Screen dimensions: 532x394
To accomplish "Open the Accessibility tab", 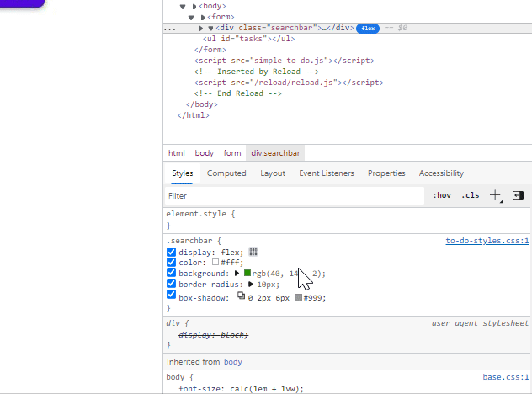I will [x=441, y=173].
